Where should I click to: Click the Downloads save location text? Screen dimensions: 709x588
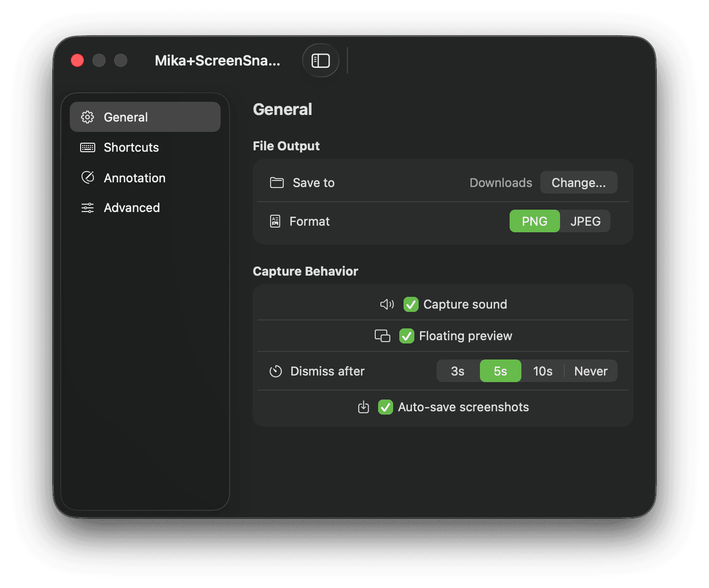coord(501,183)
